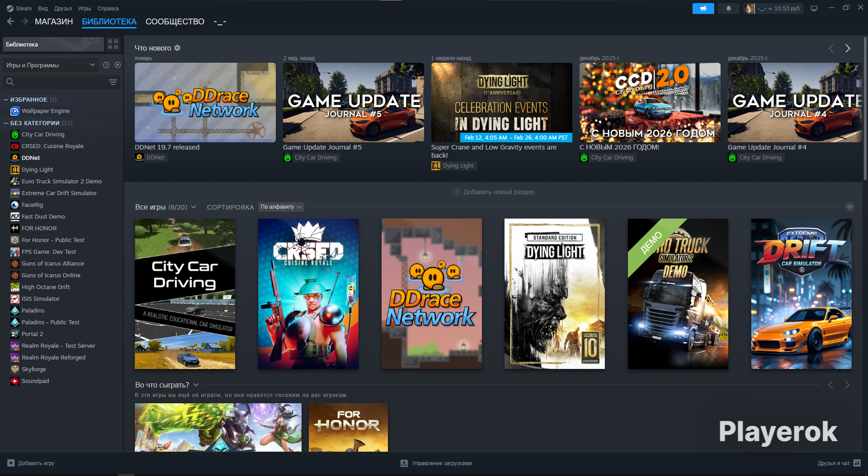Screen dimensions: 868x476
Task: Open Управление загрузками
Action: [x=442, y=463]
